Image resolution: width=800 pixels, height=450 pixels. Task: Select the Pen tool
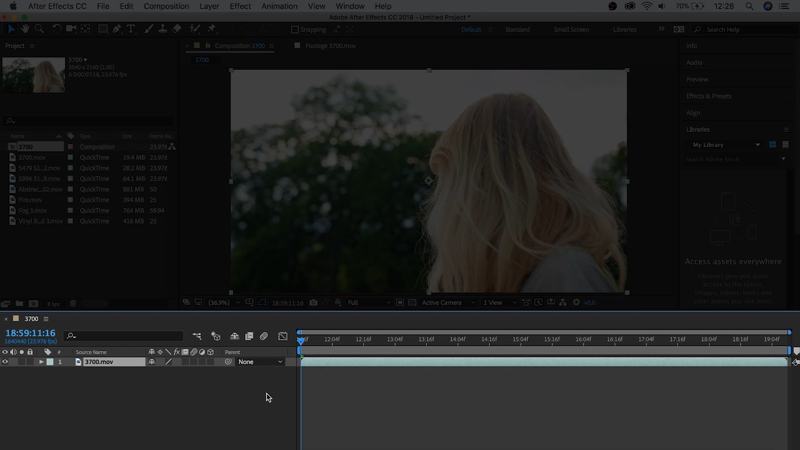pyautogui.click(x=117, y=29)
